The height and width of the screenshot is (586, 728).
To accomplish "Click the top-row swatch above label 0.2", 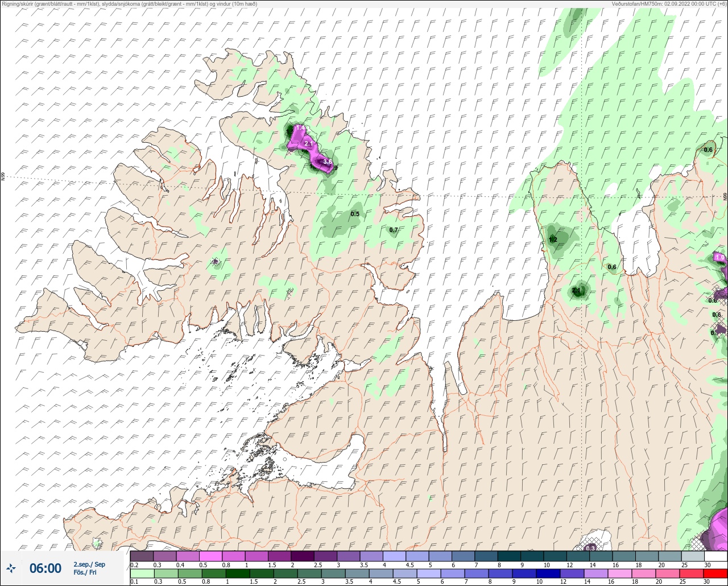I will click(142, 556).
